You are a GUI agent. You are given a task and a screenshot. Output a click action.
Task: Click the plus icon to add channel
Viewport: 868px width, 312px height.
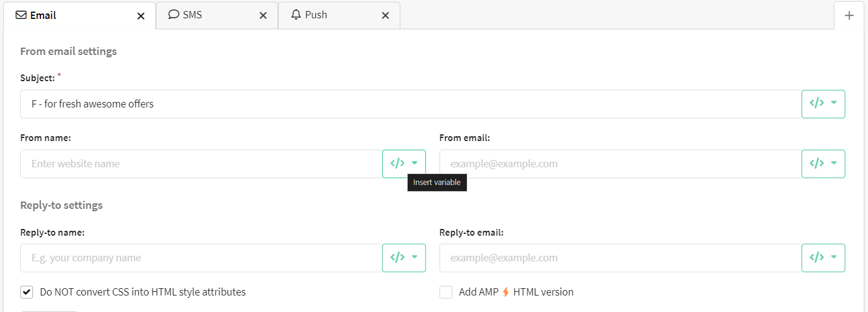point(849,15)
